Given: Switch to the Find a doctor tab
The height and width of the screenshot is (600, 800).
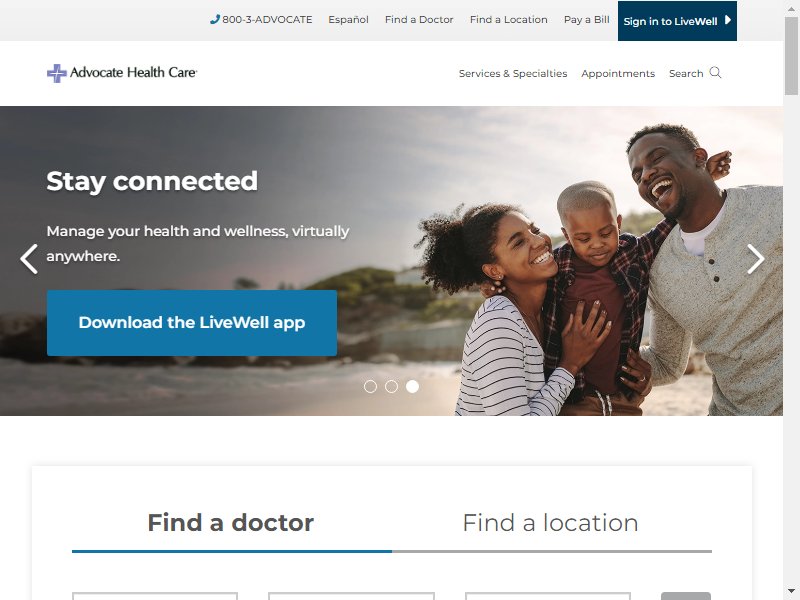Looking at the screenshot, I should tap(231, 523).
